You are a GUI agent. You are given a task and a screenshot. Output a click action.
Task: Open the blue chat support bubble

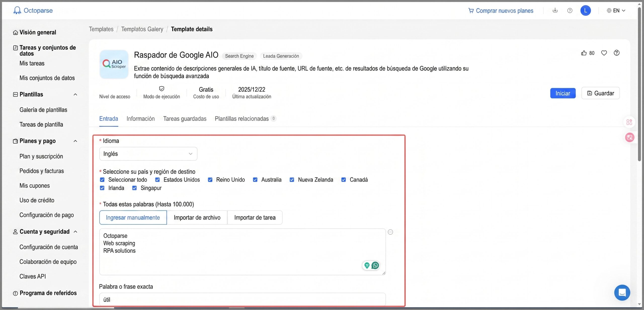point(622,292)
